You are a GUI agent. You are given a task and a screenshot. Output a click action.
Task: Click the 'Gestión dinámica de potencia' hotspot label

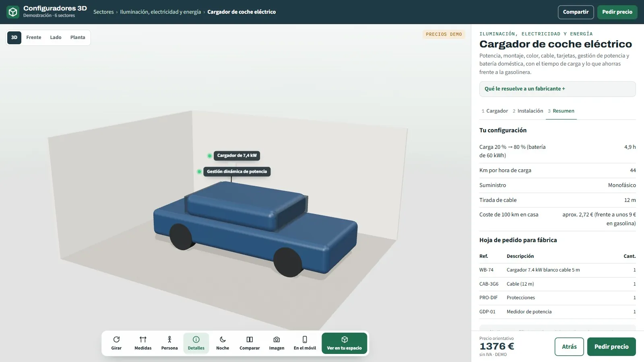237,172
